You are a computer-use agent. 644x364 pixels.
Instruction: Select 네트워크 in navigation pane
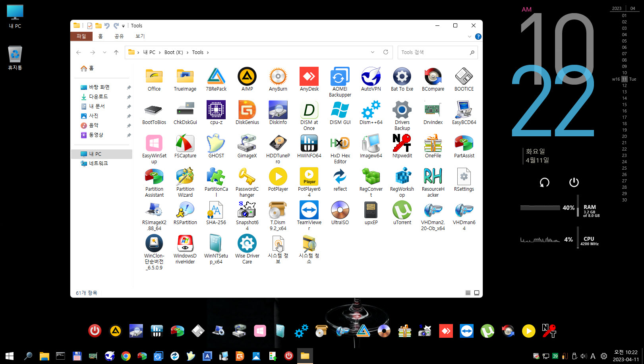(99, 163)
